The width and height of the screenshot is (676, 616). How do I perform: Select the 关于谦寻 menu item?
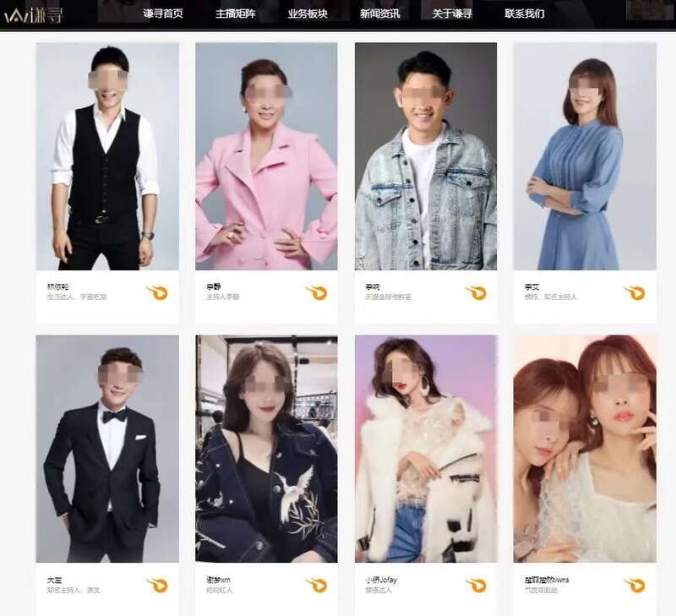(x=452, y=14)
